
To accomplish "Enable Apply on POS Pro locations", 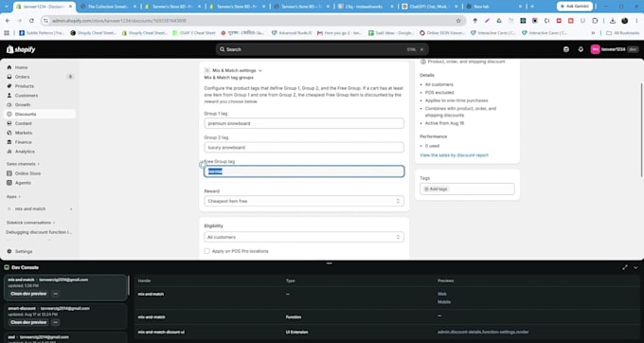I will click(207, 251).
